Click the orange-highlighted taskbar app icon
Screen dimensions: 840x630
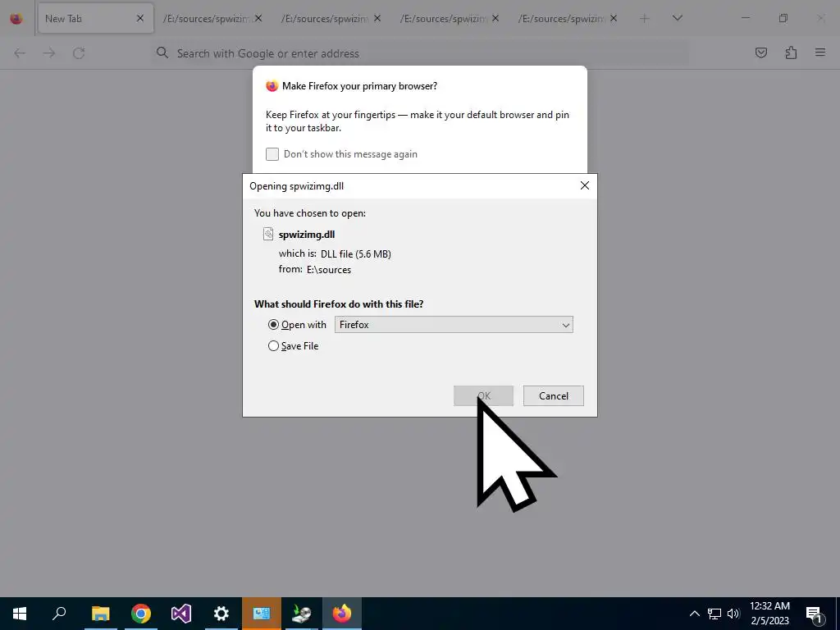[262, 614]
